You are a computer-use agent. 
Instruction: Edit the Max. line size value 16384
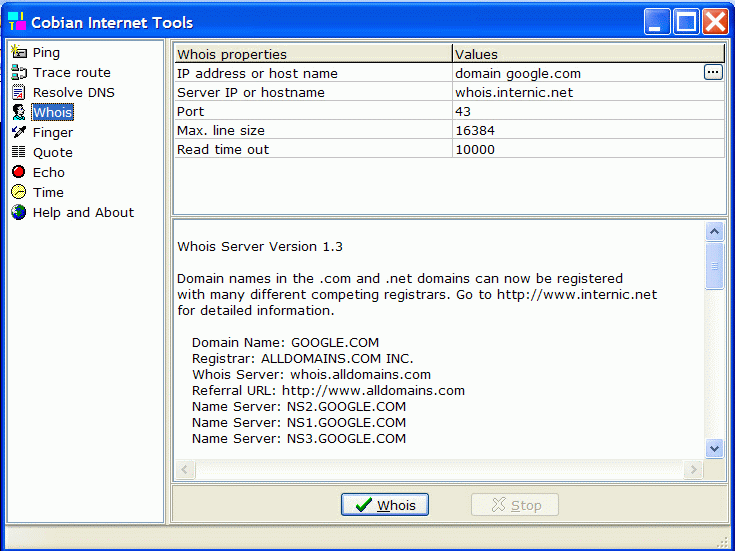click(588, 130)
